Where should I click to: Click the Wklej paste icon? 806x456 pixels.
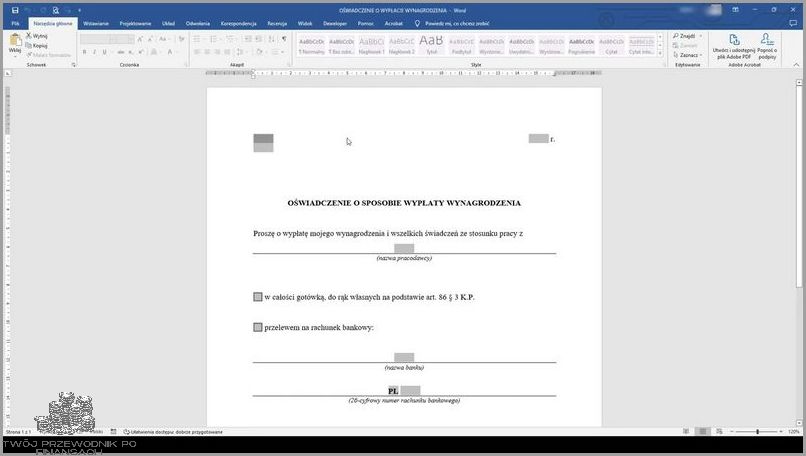coord(15,40)
